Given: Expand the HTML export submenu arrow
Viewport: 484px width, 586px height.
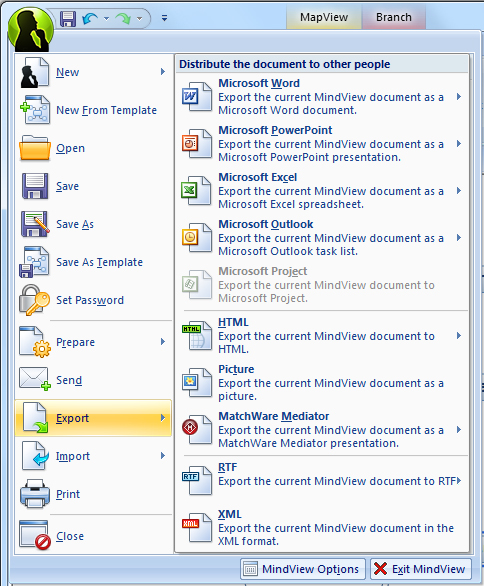Looking at the screenshot, I should (459, 336).
